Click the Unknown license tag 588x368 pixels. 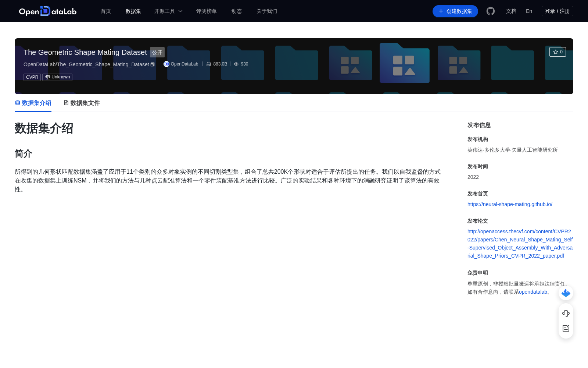[x=57, y=77]
